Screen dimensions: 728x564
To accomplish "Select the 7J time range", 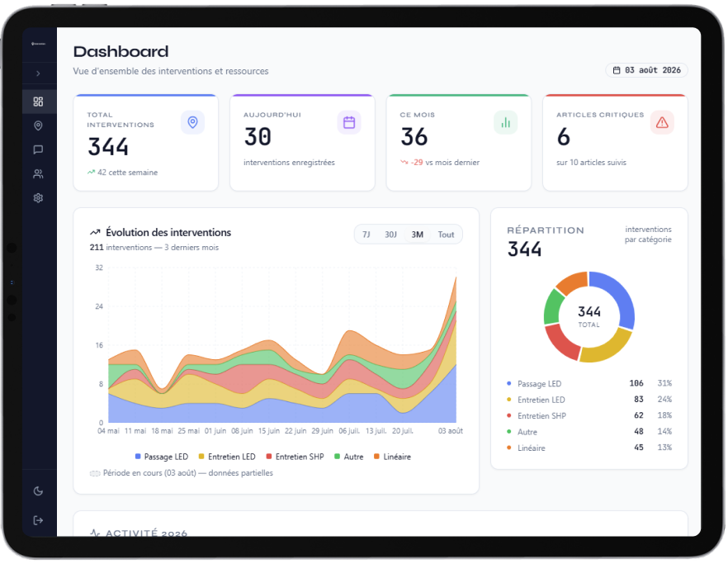I will (366, 235).
